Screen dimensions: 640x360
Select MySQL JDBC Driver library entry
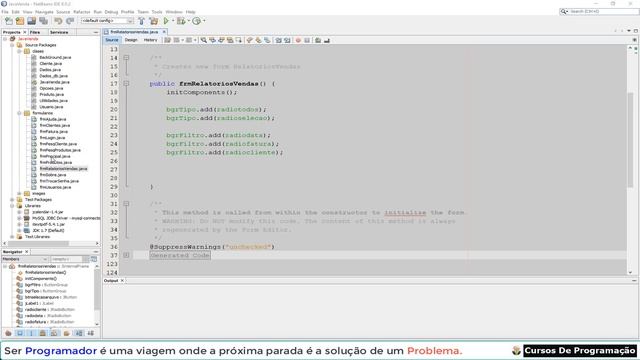[66, 218]
